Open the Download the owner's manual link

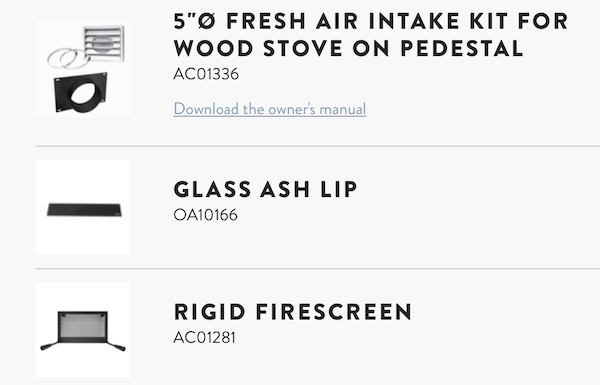click(x=270, y=109)
